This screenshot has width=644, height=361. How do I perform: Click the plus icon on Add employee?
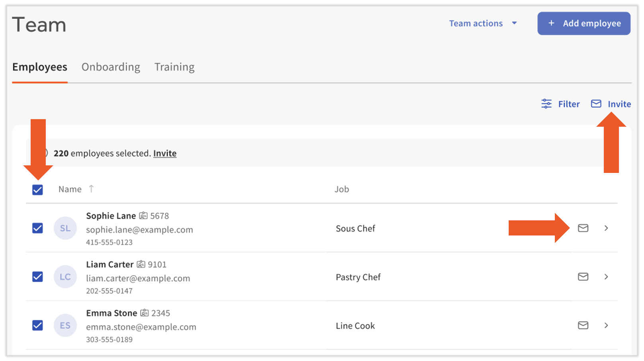tap(551, 24)
